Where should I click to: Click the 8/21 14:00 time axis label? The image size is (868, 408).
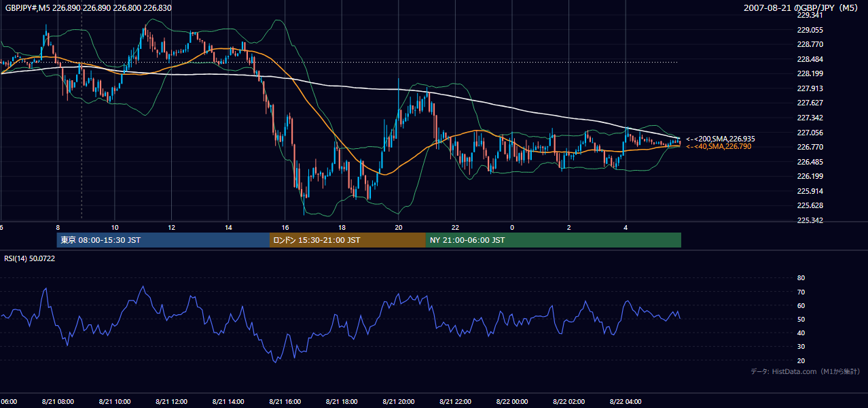pos(228,401)
